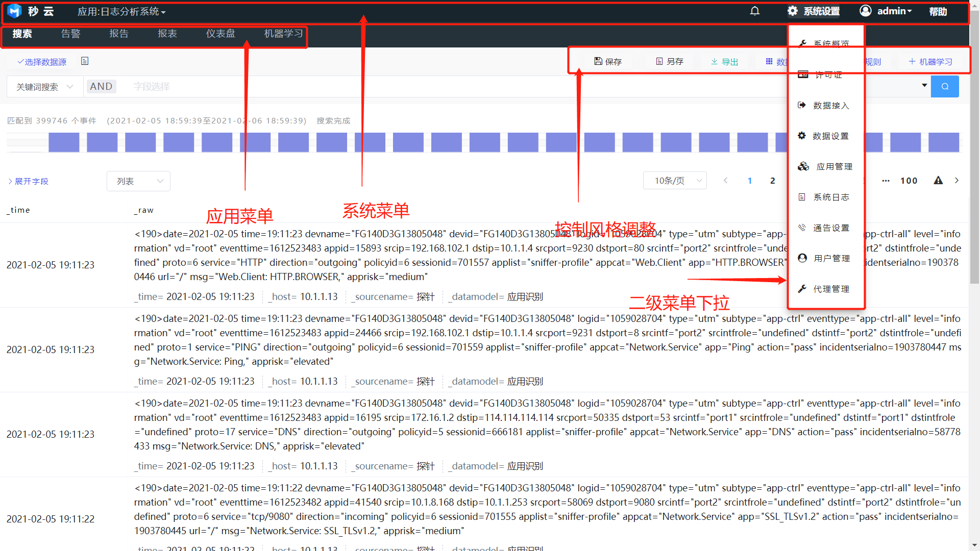Click the first histogram bar in timeline

click(64, 142)
